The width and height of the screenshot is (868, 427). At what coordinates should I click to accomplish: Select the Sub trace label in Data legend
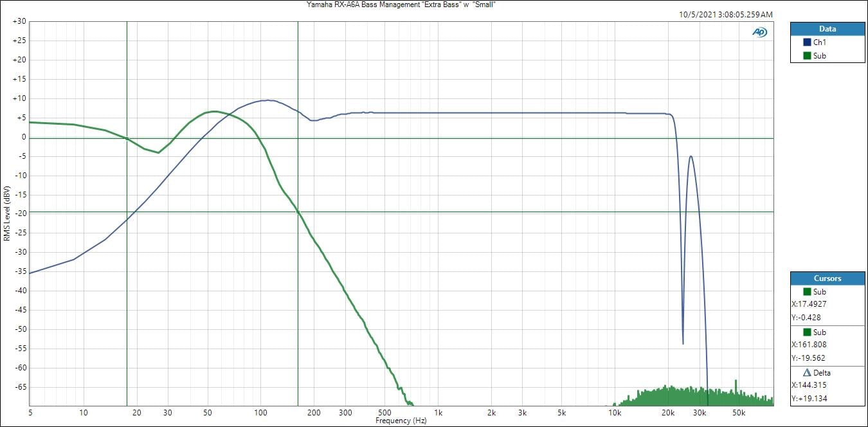click(x=819, y=56)
